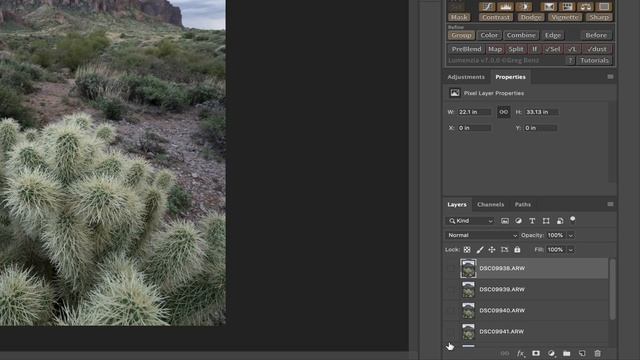This screenshot has height=360, width=640.
Task: Lock transparent pixels of the layer
Action: click(467, 250)
